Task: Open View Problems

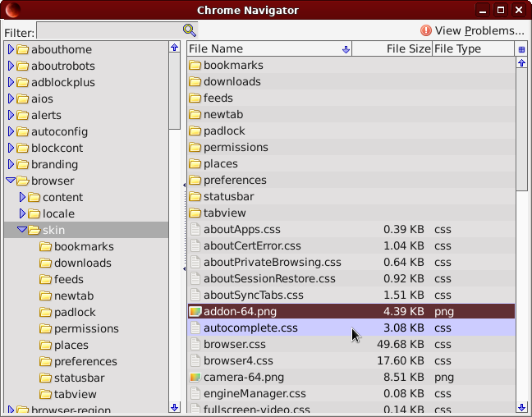Action: click(x=472, y=30)
